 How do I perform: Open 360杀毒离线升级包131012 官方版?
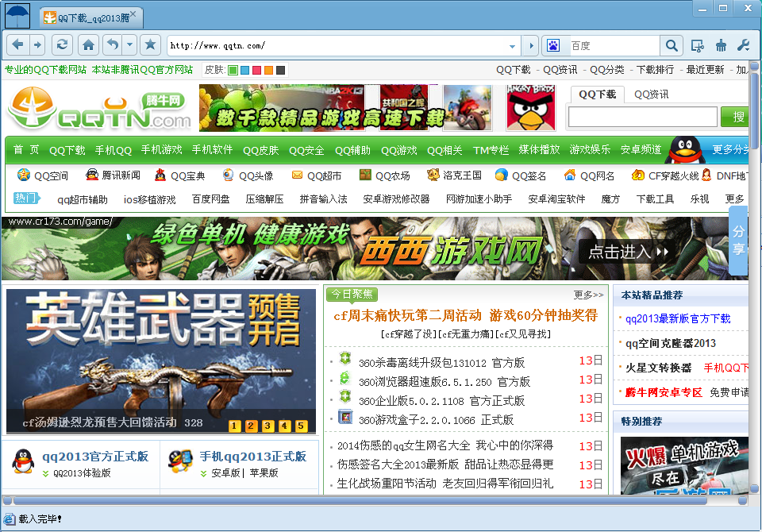point(441,363)
